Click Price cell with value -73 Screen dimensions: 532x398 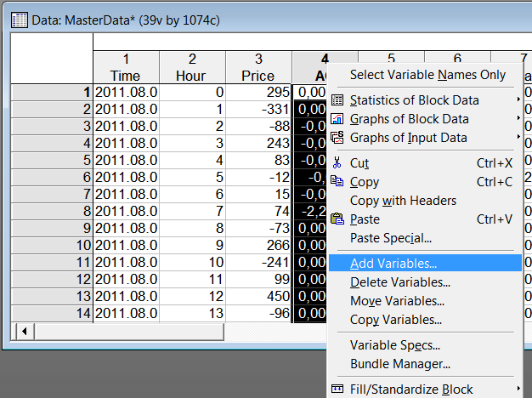tap(258, 228)
